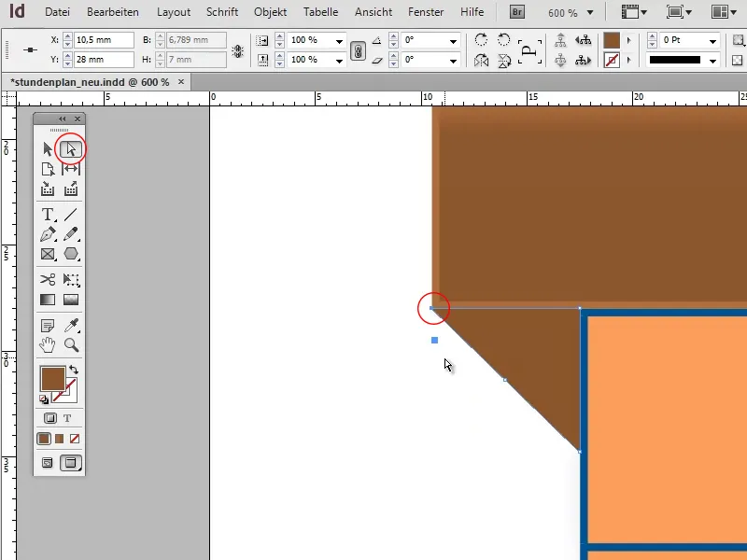Toggle formatting affects text
Viewport: 747px width, 560px height.
coord(67,418)
